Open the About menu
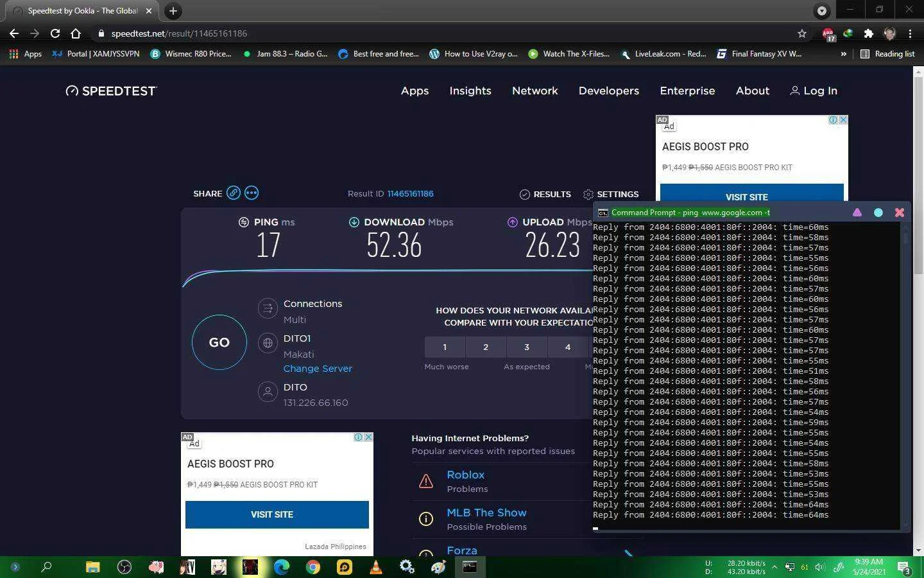The image size is (924, 578). tap(753, 91)
